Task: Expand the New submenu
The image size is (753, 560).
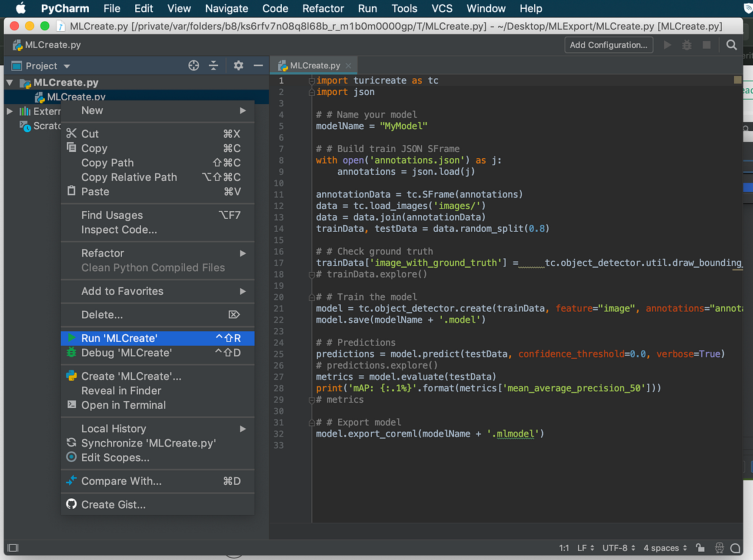Action: pos(158,110)
